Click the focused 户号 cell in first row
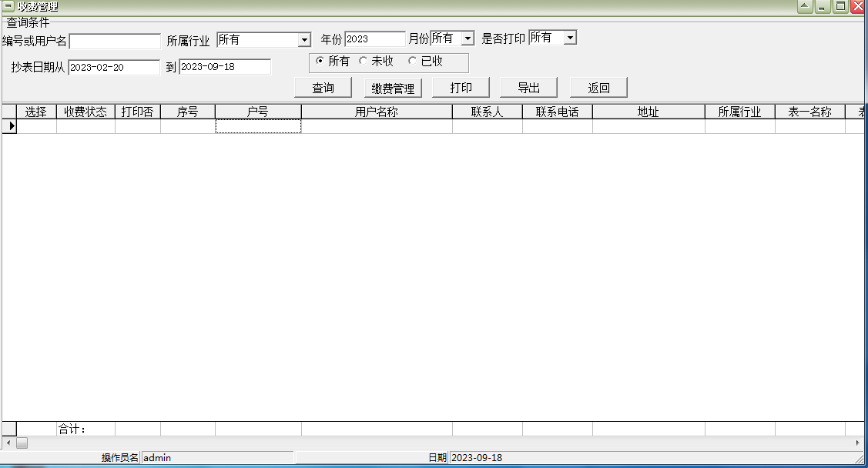This screenshot has height=468, width=868. coord(258,127)
